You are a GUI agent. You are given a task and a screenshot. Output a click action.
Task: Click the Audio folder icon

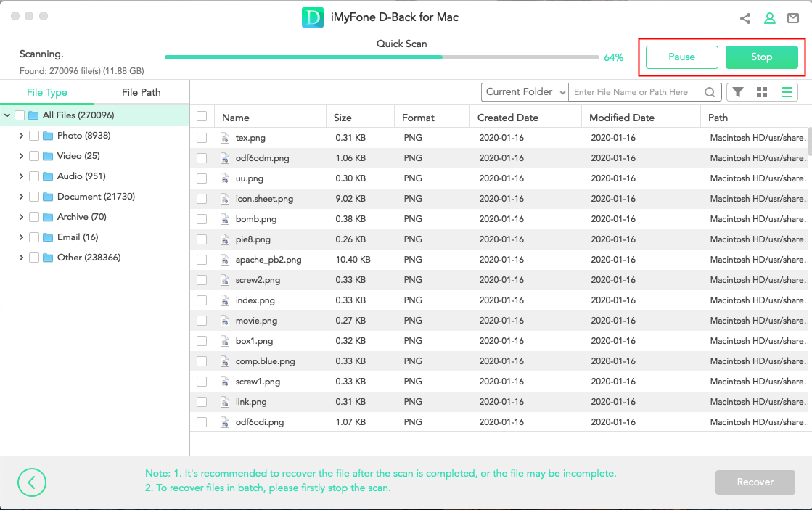coord(48,176)
